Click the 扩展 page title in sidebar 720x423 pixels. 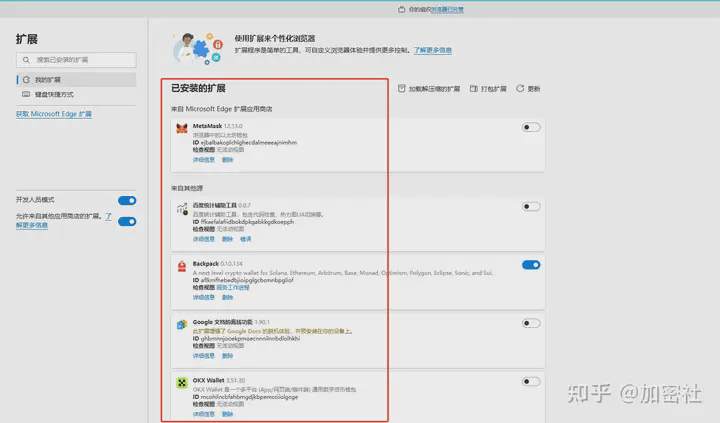tap(27, 39)
